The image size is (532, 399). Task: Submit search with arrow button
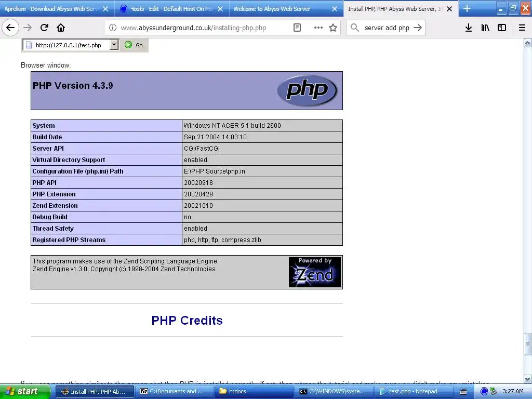[x=418, y=28]
